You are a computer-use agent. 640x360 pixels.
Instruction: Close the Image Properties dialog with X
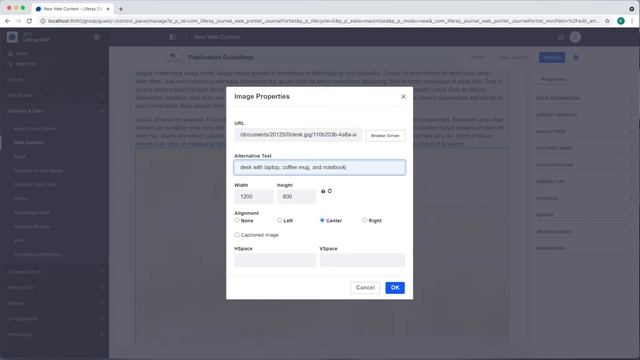tap(403, 97)
